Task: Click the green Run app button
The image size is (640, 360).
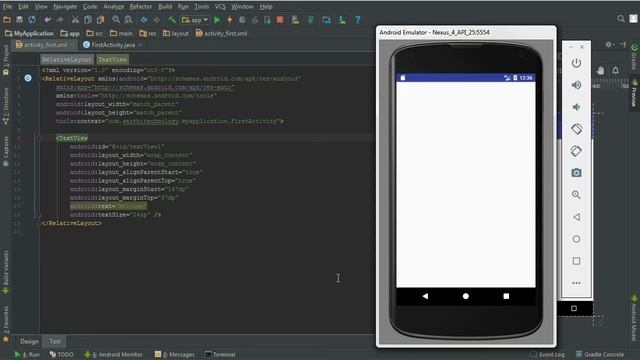Action: coord(217,20)
